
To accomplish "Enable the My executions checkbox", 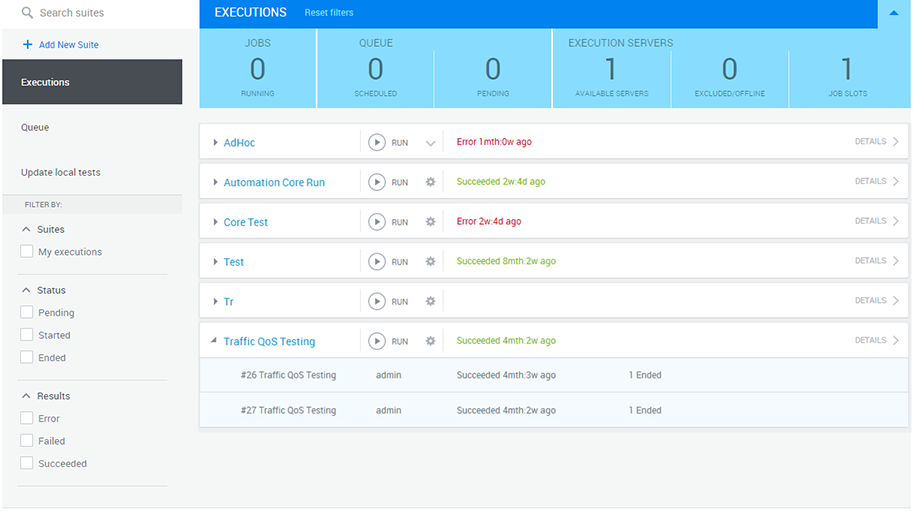I will 27,252.
